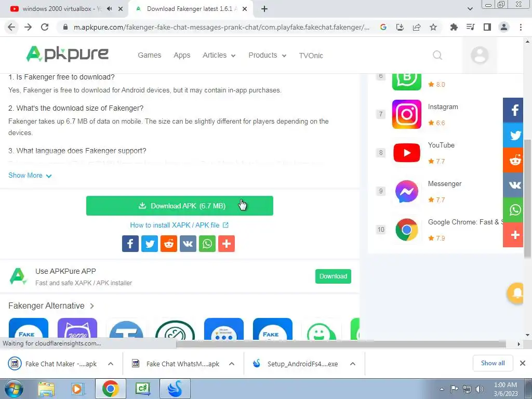Share via Reddit icon under download button

pyautogui.click(x=169, y=244)
